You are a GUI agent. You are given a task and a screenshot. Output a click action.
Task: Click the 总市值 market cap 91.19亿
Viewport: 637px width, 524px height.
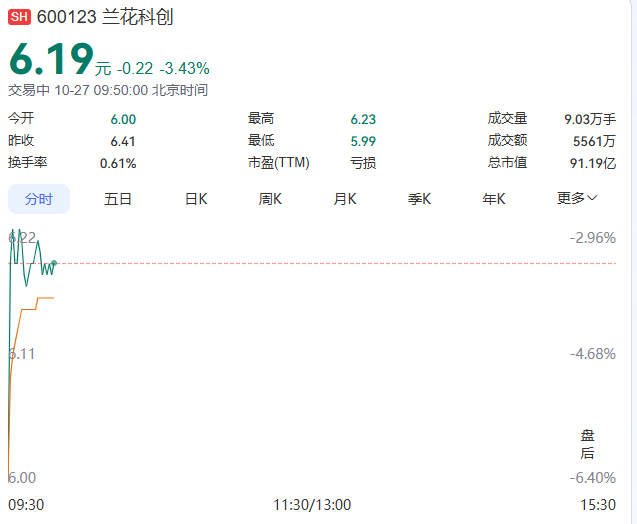coord(593,163)
